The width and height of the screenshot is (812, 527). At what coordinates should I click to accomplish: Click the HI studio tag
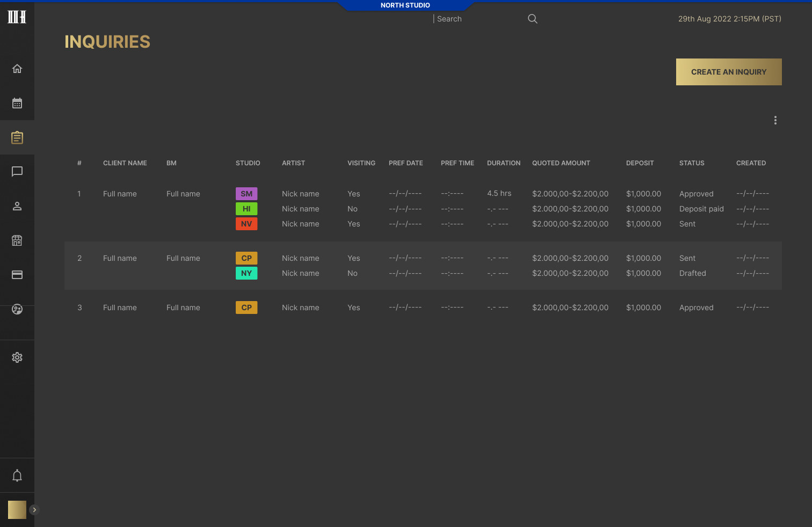[x=247, y=209]
